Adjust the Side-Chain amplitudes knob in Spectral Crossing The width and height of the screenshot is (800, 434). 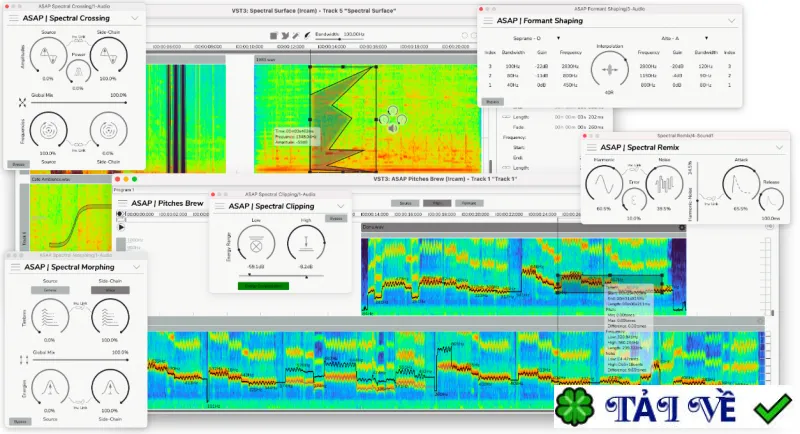(108, 55)
